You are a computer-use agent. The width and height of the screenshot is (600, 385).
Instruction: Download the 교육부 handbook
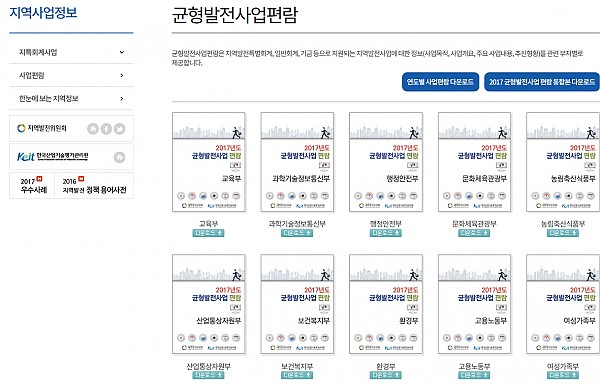tap(208, 233)
